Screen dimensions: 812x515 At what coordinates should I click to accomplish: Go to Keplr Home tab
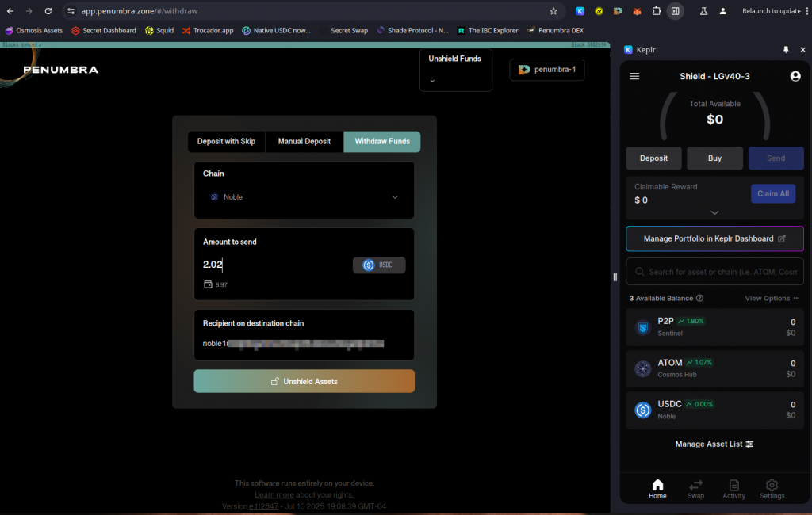pos(657,489)
